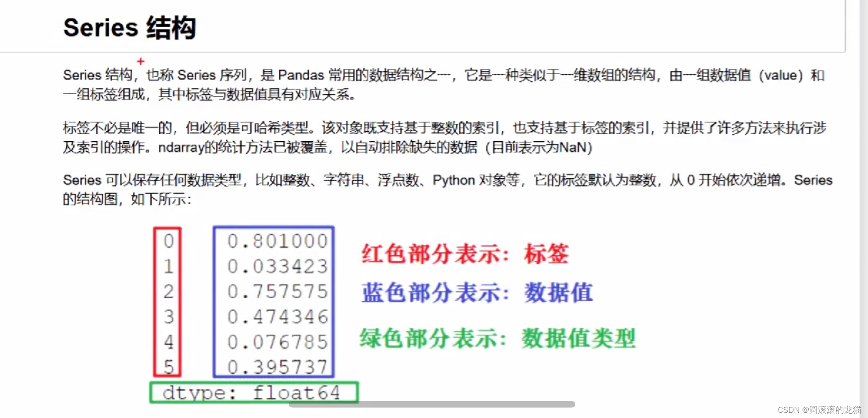The image size is (868, 418).
Task: Click the red text "红色部分表示: 标签"
Action: pos(465,254)
